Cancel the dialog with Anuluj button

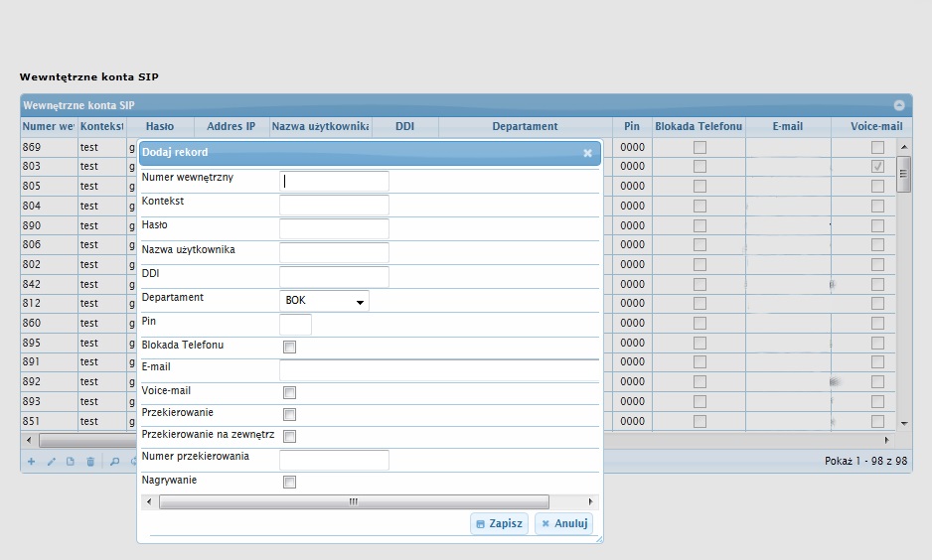tap(564, 524)
